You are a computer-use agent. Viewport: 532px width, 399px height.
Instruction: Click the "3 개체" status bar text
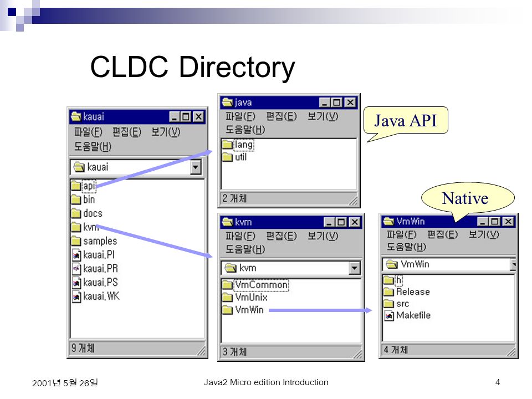click(234, 352)
